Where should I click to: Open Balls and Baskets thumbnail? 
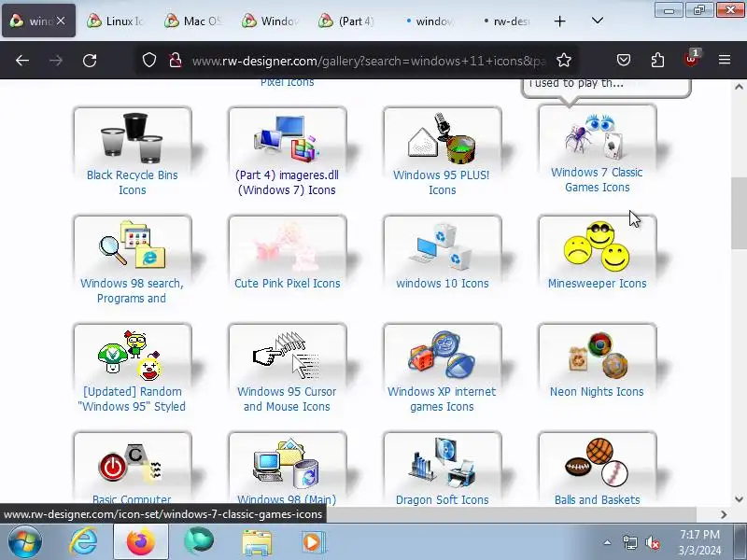[598, 462]
